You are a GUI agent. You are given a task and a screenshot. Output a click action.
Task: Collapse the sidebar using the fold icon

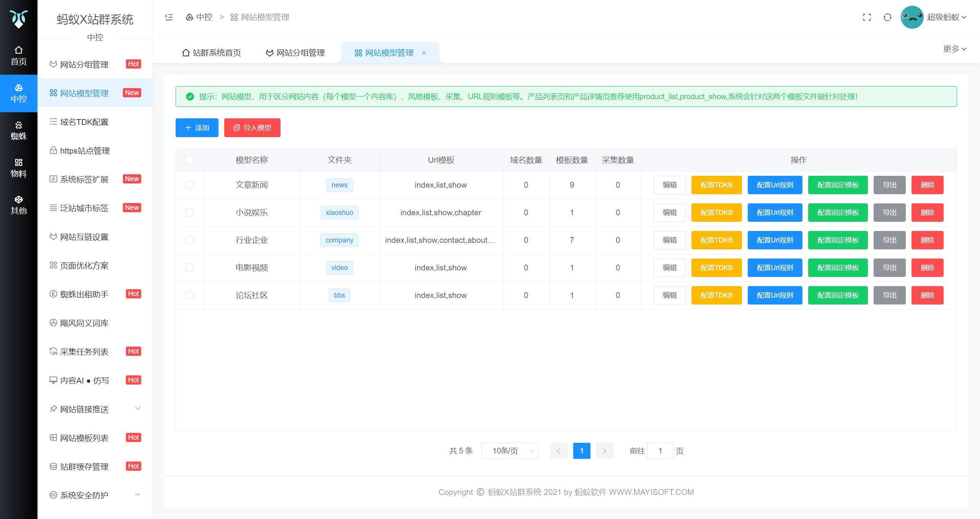(168, 17)
